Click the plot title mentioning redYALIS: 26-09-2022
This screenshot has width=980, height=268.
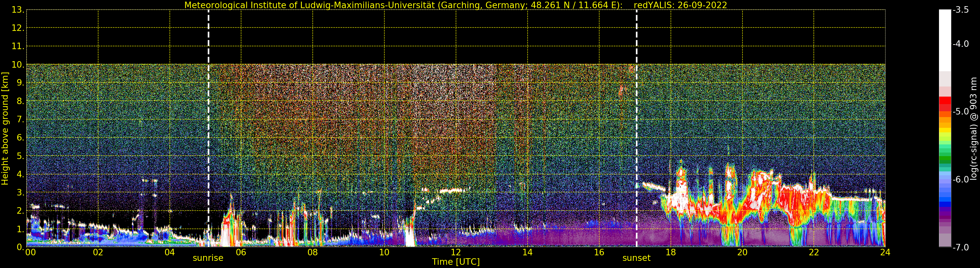coord(455,5)
